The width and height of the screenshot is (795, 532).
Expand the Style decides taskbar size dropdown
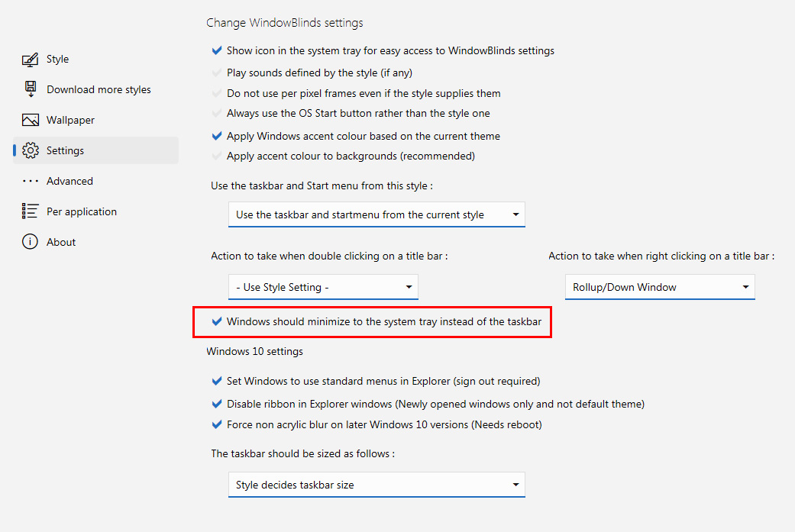point(376,485)
